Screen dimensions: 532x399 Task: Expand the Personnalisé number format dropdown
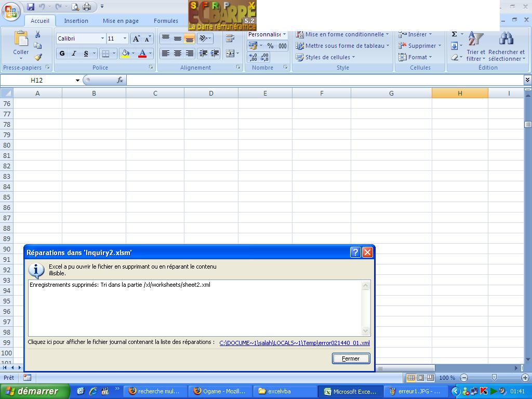click(284, 34)
